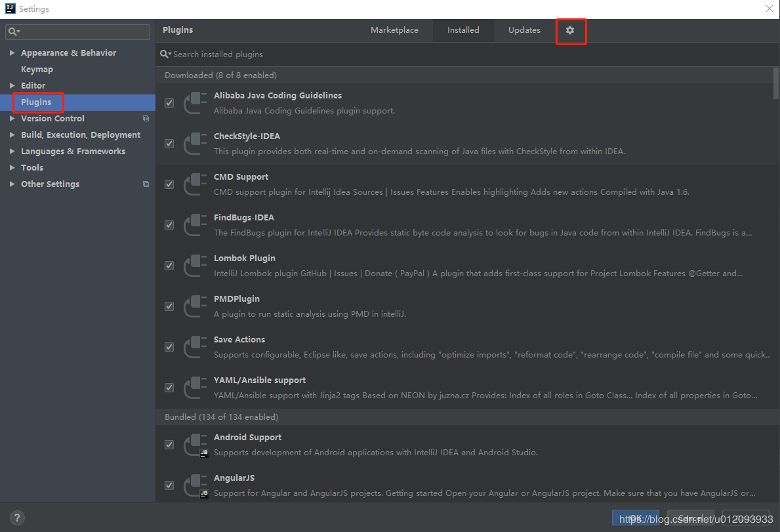Toggle the Save Actions plugin checkbox
The height and width of the screenshot is (532, 780).
[x=169, y=347]
